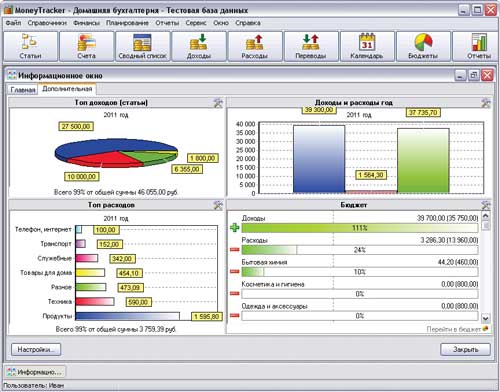Open the Планирование menu
The image size is (500, 392).
pyautogui.click(x=127, y=23)
